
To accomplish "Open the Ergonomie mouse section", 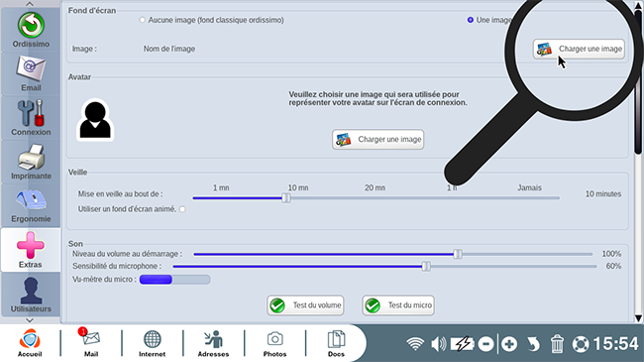I will click(x=31, y=205).
